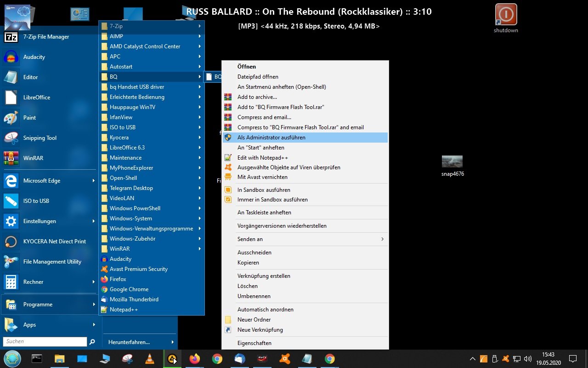Expand the LibreOffice 6.3 folder
Image resolution: width=588 pixels, height=368 pixels.
pos(152,148)
